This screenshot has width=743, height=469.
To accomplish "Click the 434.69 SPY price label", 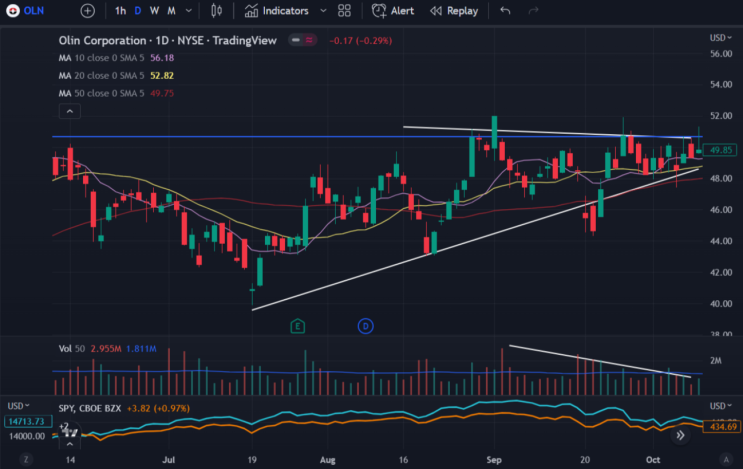I will click(x=722, y=427).
